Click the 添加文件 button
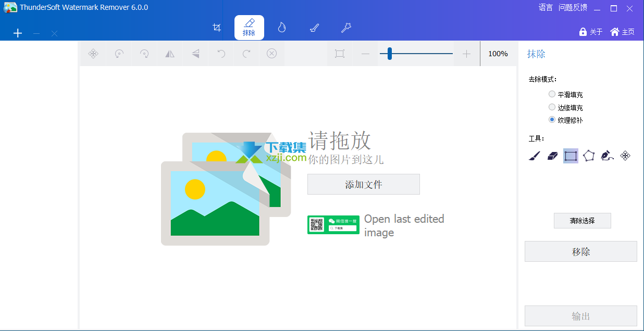 coord(364,184)
